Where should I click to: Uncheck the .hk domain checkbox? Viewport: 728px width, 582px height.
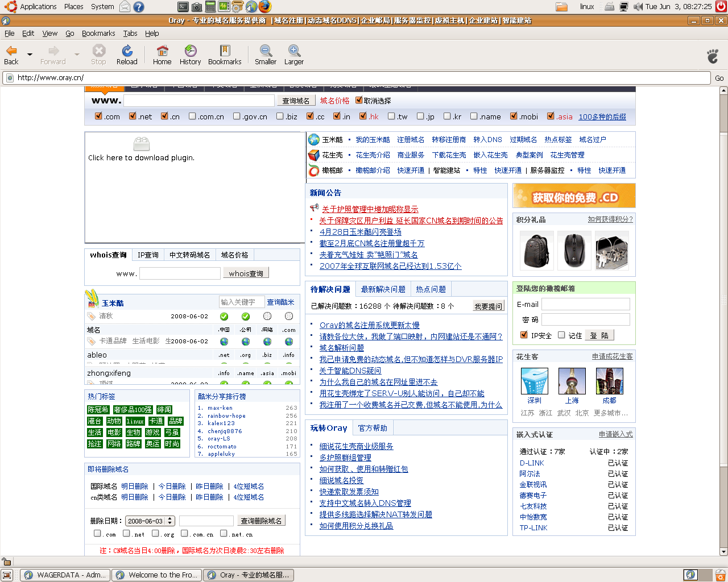(363, 116)
